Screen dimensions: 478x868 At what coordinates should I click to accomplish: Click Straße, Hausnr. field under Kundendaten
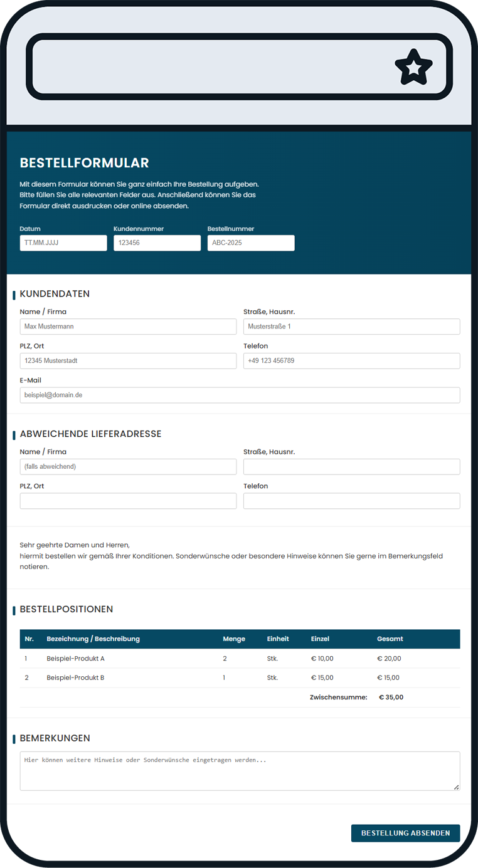tap(351, 327)
